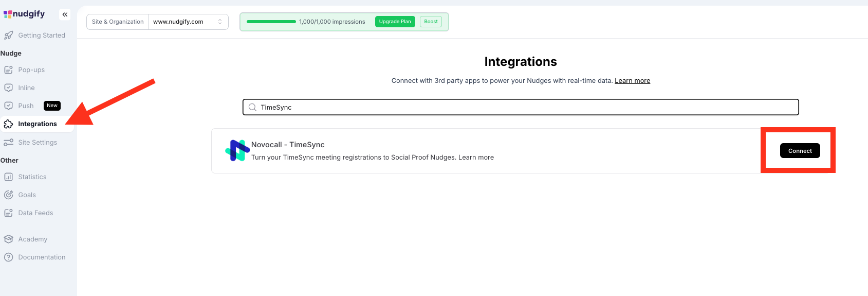Click Connect for Novocall TimeSync
The width and height of the screenshot is (868, 296).
pyautogui.click(x=800, y=151)
